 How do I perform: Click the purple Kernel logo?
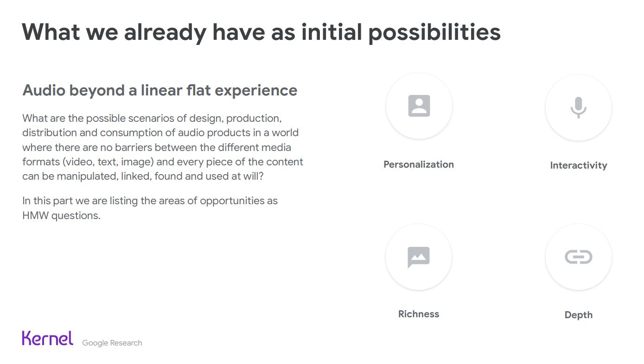[x=48, y=338]
